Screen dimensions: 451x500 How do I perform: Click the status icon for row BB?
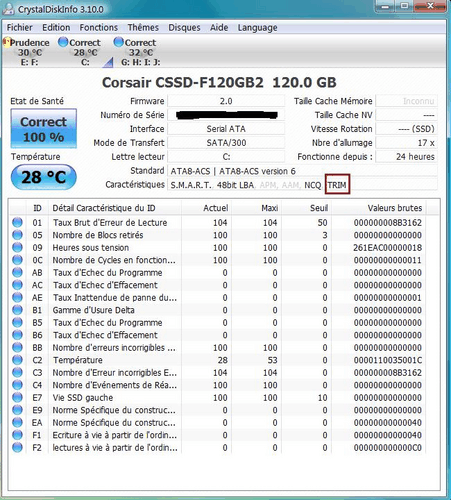(17, 347)
